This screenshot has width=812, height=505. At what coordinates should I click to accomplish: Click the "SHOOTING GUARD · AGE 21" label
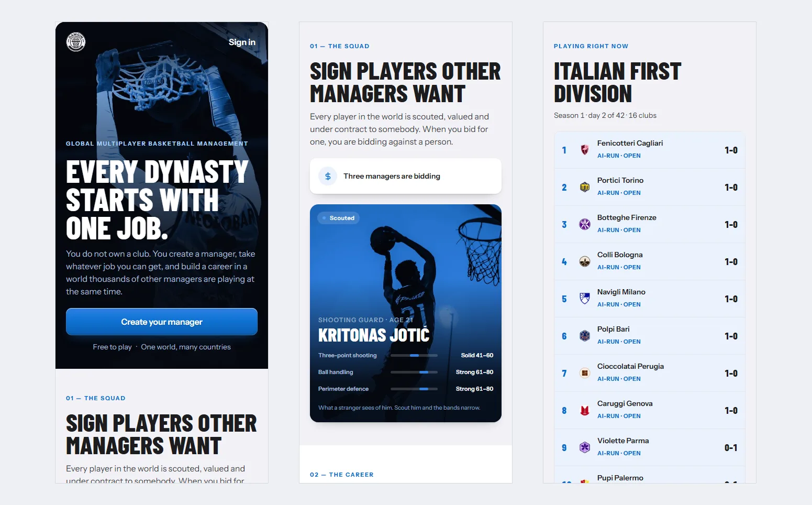click(x=365, y=320)
